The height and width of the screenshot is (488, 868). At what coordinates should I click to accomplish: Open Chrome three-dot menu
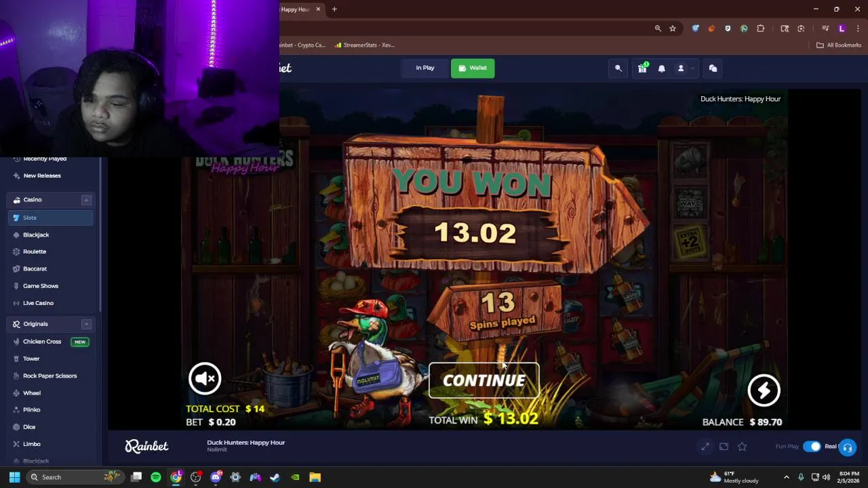(x=857, y=28)
